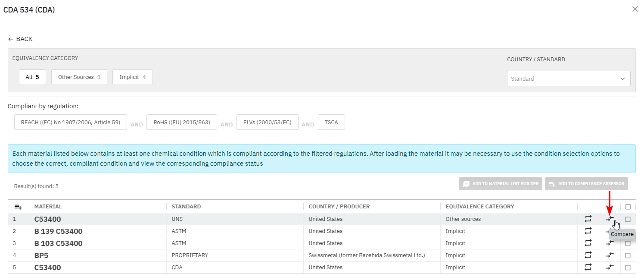Click Add to Compliance Assessor button
The image size is (644, 277).
tap(586, 184)
